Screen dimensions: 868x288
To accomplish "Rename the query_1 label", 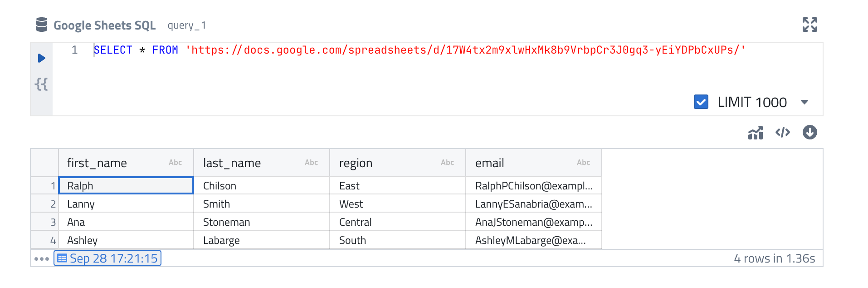I will 187,25.
